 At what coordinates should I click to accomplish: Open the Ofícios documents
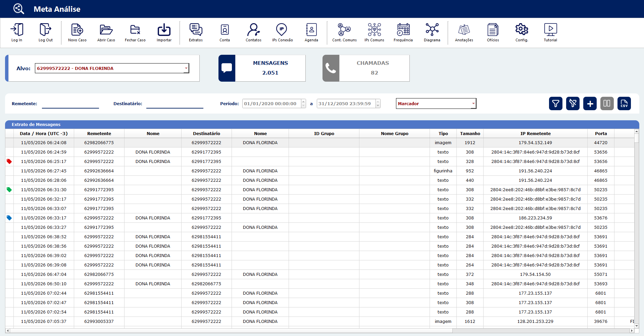click(493, 32)
